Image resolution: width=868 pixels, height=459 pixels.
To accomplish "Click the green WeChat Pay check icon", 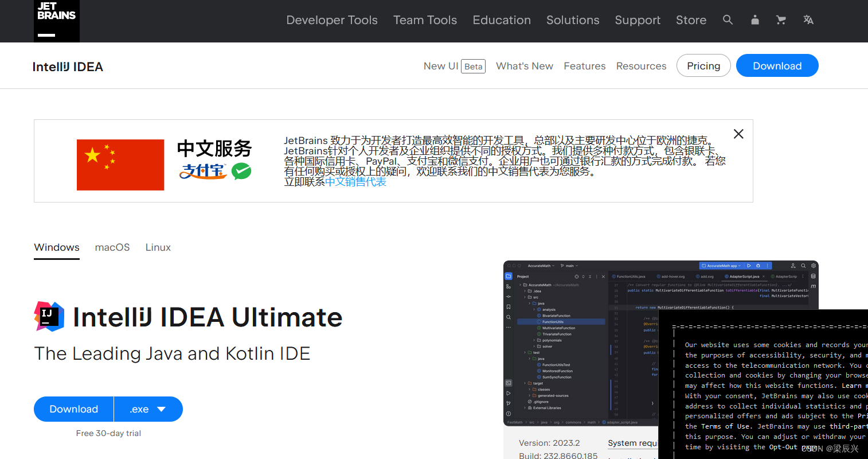I will point(241,171).
